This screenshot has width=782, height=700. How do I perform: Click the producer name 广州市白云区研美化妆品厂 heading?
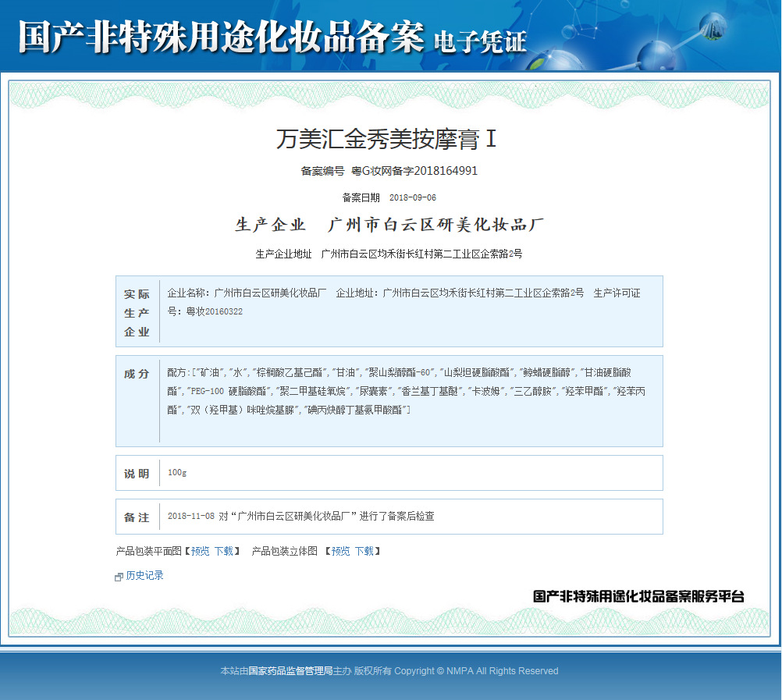436,225
